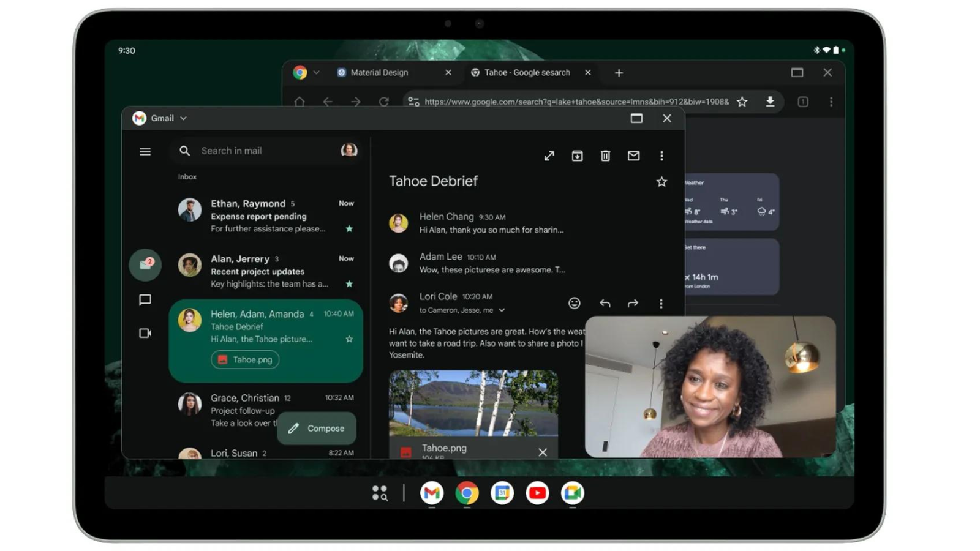Image resolution: width=980 pixels, height=551 pixels.
Task: Delete the Tahoe Debrief conversation
Action: 605,156
